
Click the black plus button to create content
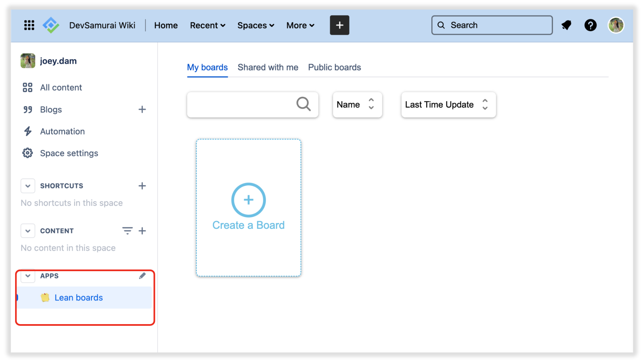(339, 25)
